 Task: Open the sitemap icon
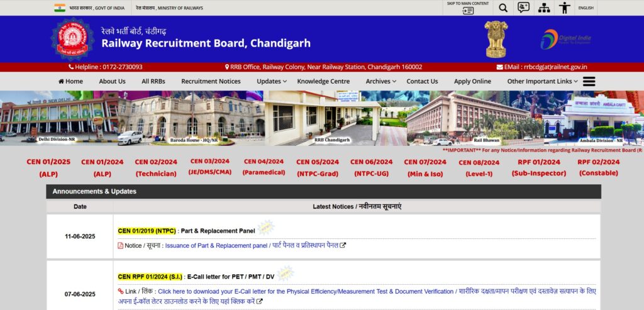(544, 8)
